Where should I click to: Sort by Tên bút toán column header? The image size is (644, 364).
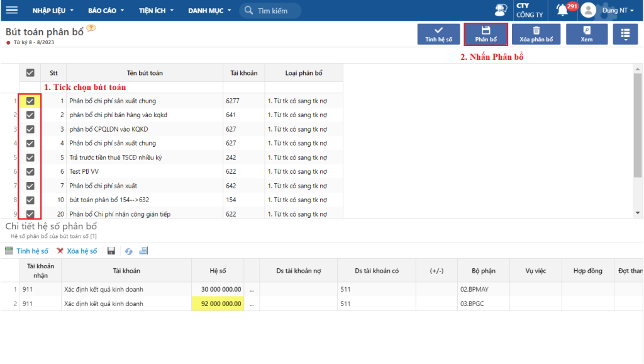click(x=145, y=73)
